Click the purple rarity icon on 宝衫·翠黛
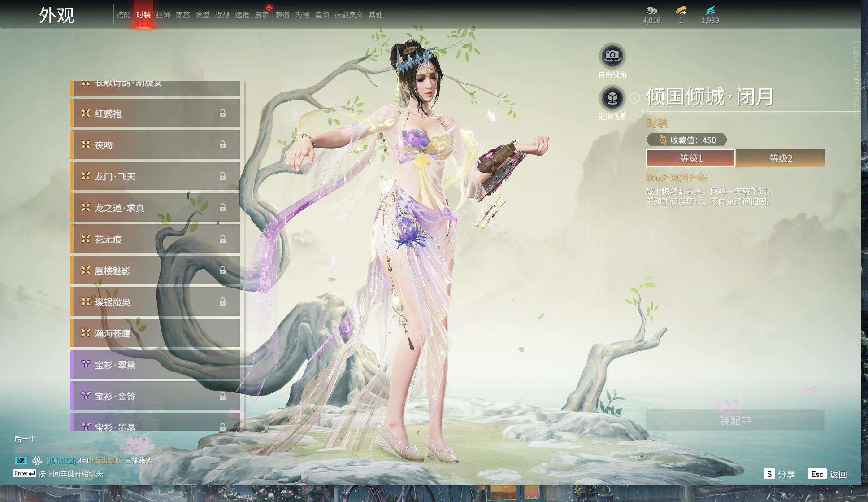The width and height of the screenshot is (868, 502). [x=86, y=365]
